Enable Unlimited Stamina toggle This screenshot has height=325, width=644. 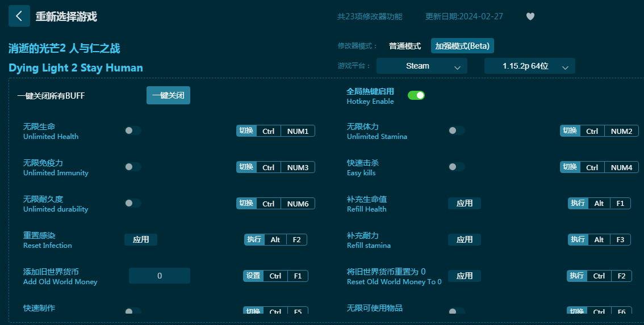(456, 130)
